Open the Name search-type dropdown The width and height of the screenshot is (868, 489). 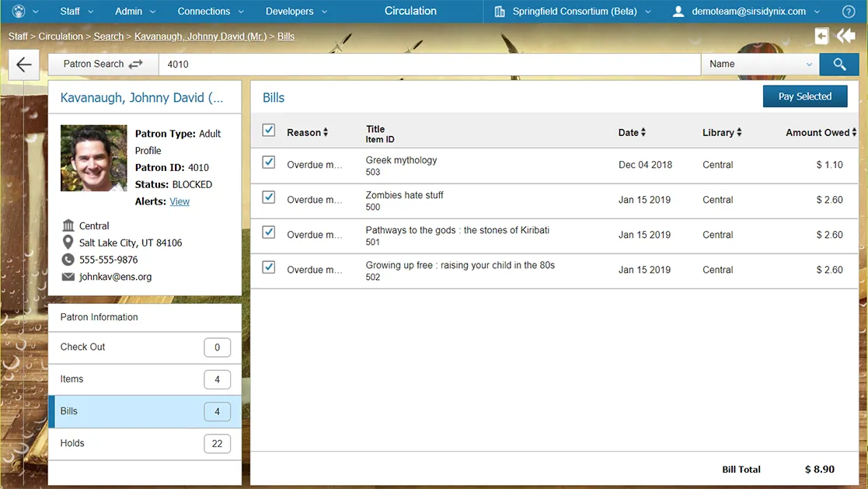point(760,65)
